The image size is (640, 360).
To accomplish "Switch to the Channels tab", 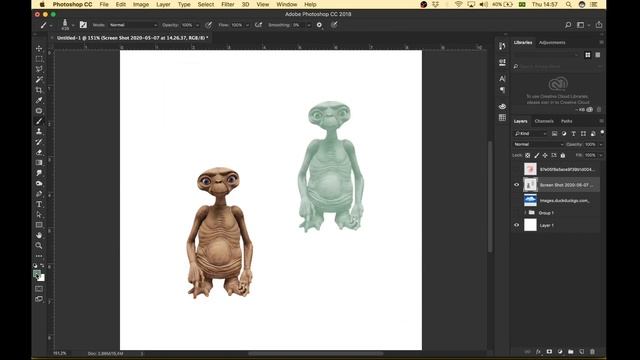I will pos(544,121).
